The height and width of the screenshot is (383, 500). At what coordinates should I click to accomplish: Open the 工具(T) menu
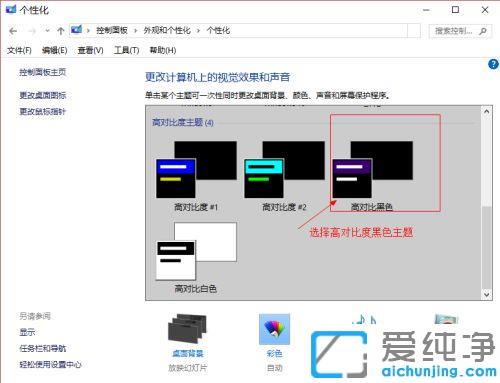[126, 50]
